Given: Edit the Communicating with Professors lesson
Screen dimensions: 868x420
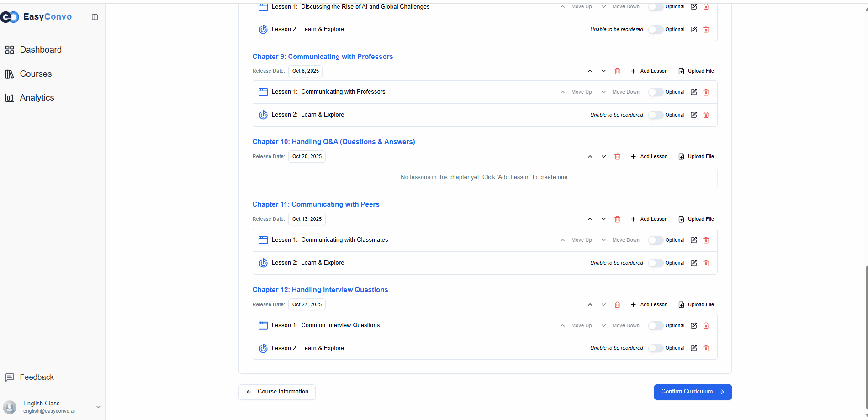Looking at the screenshot, I should [x=693, y=92].
